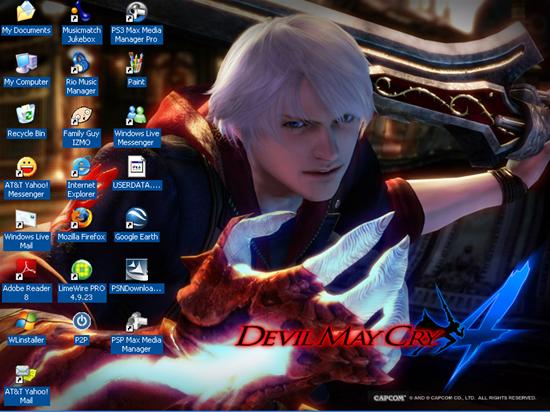Click the Rio Music Manager shortcut
Screen dimensions: 550x412
point(81,63)
